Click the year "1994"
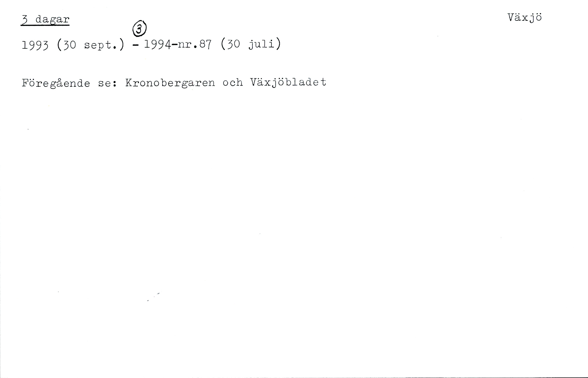 coord(157,45)
